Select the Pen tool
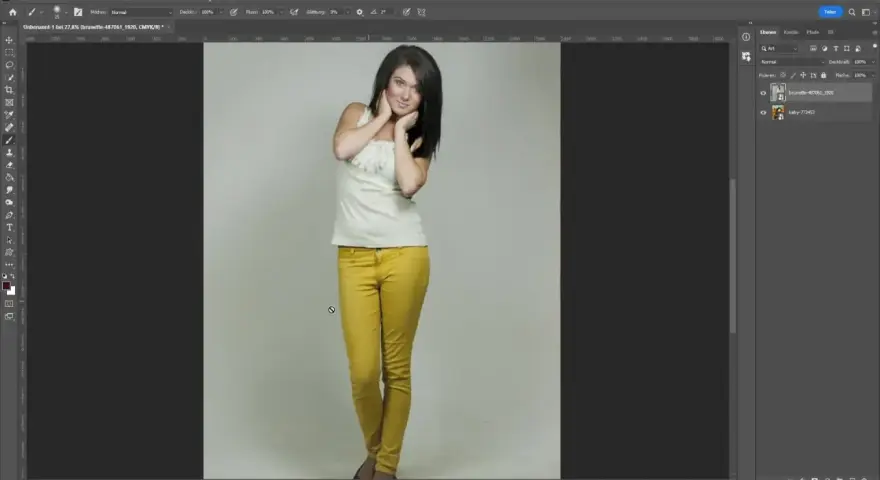Screen dimensions: 880x480 tap(9, 215)
